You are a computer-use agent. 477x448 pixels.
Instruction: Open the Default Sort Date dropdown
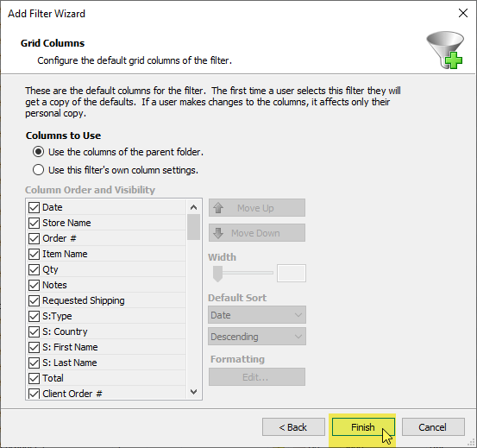pyautogui.click(x=257, y=315)
